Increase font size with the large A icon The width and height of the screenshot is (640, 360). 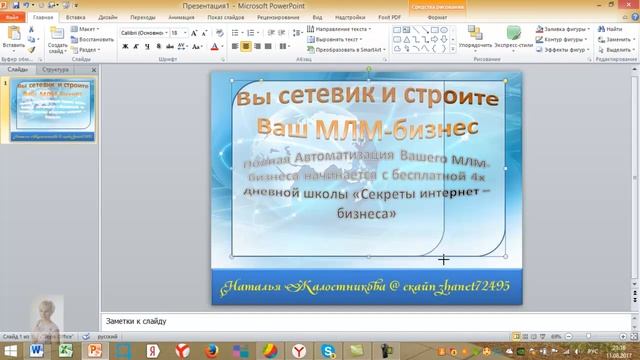tap(194, 33)
